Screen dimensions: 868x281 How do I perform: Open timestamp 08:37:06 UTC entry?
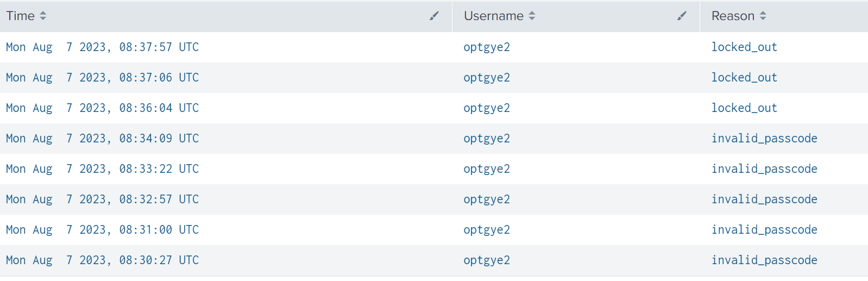(x=102, y=78)
